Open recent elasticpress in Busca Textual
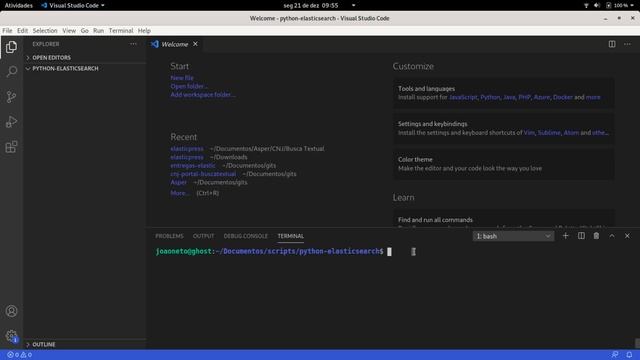The image size is (640, 360). (187, 149)
